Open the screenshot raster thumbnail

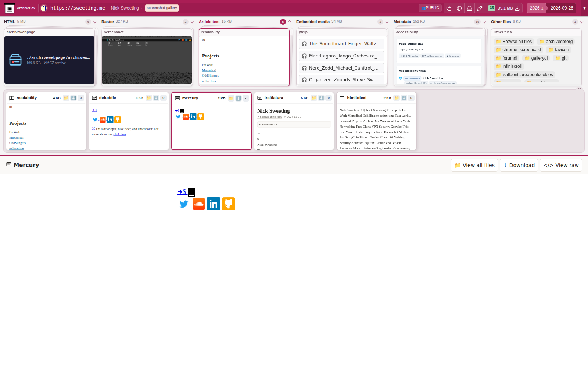[x=147, y=60]
